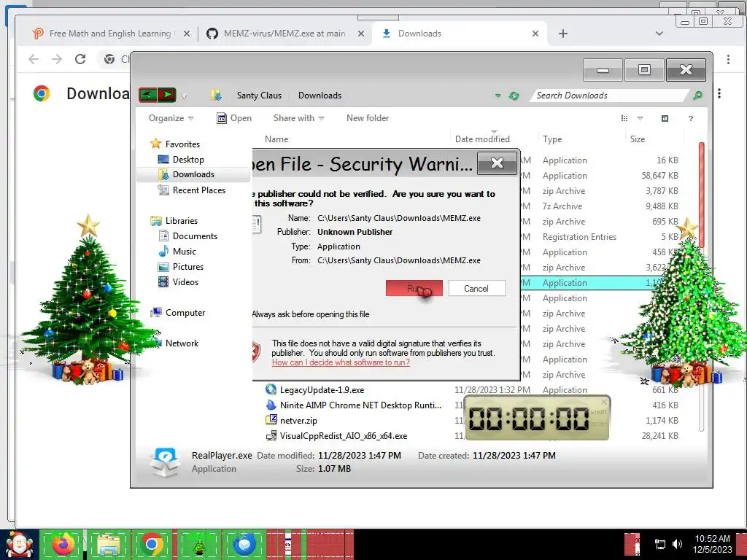Click the green Back arrow in Explorer

point(147,95)
